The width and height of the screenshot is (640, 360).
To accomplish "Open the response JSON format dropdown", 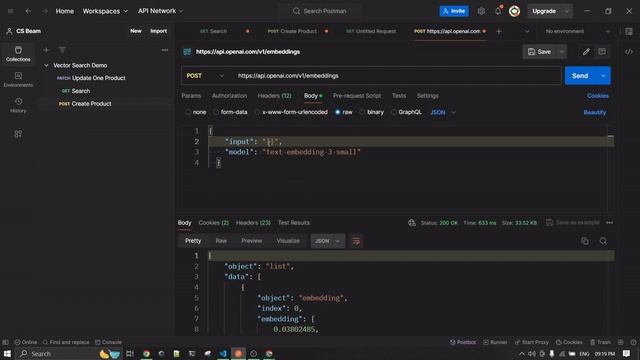I will coord(328,241).
